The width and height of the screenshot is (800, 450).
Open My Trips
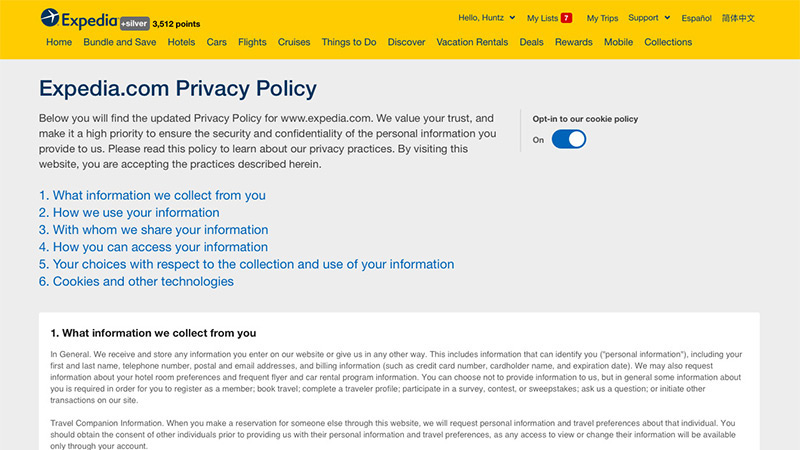[x=602, y=18]
